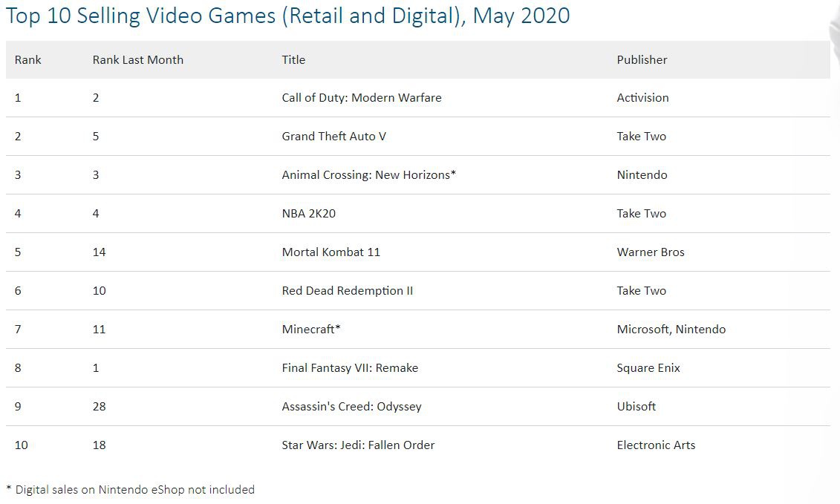Select Assassin's Creed: Odyssey title
The height and width of the screenshot is (504, 840).
tap(351, 407)
